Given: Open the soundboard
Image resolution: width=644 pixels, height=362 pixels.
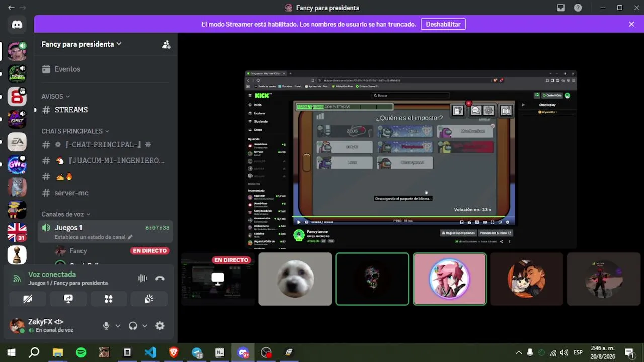Looking at the screenshot, I should pos(149,299).
